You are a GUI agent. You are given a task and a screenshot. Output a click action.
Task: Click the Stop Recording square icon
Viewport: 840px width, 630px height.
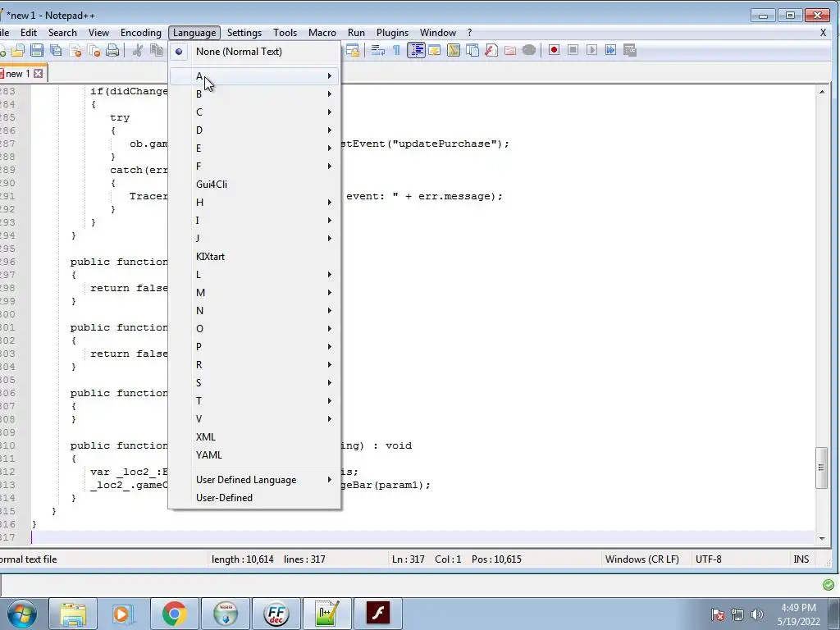tap(573, 50)
